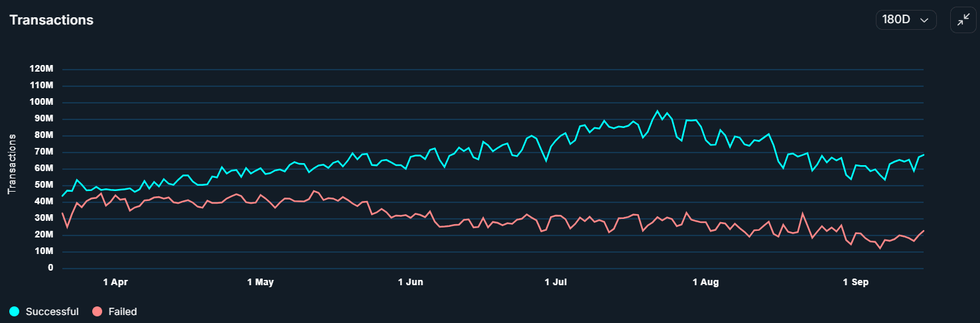Select the 1 May x-axis label
The image size is (980, 323).
coord(260,283)
